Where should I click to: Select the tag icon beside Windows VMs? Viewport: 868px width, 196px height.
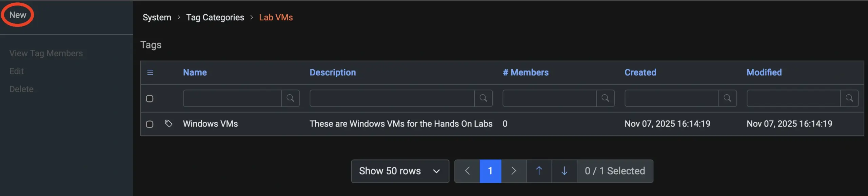169,124
